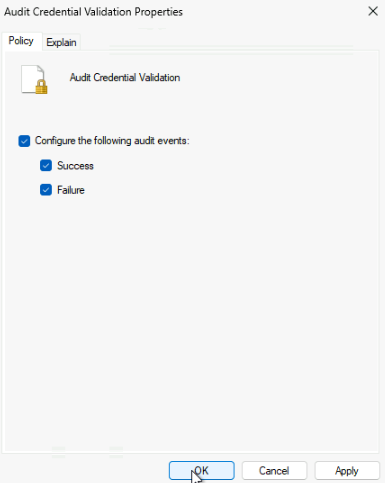The height and width of the screenshot is (483, 385).
Task: Click the Audit Credential Validation Properties title bar
Action: pyautogui.click(x=93, y=12)
